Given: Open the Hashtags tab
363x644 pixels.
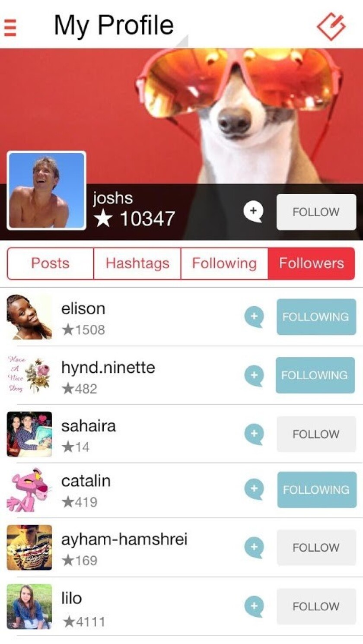Looking at the screenshot, I should [x=137, y=263].
